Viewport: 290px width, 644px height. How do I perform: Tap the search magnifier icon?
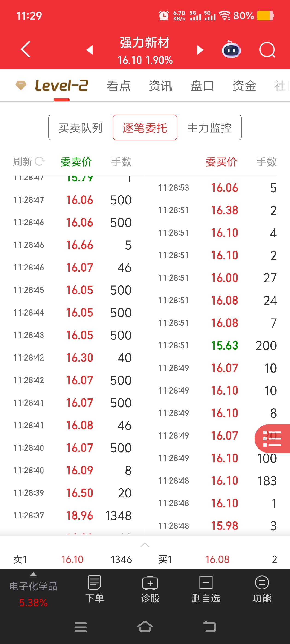(267, 50)
